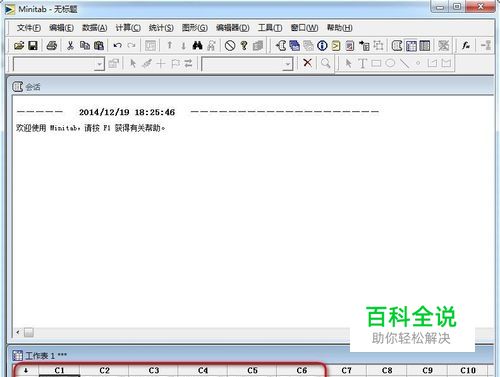Click the red X delete icon
The height and width of the screenshot is (377, 500).
307,63
